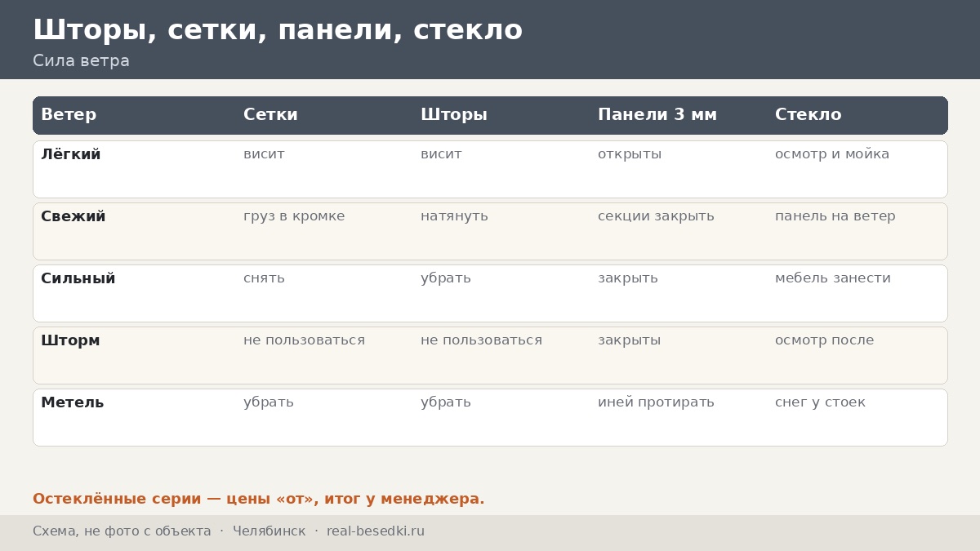The height and width of the screenshot is (551, 980).
Task: Open the real-besedki.ru footer link
Action: (x=376, y=531)
